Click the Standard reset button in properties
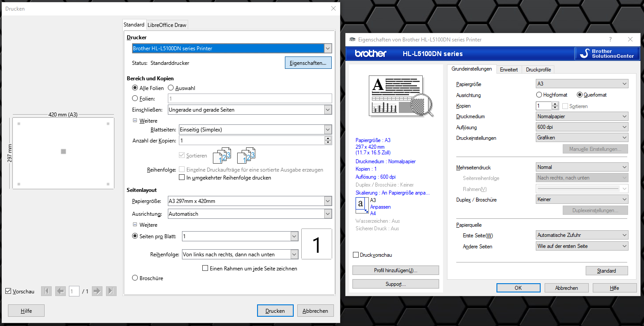Screen dimensions: 644x326 click(606, 270)
